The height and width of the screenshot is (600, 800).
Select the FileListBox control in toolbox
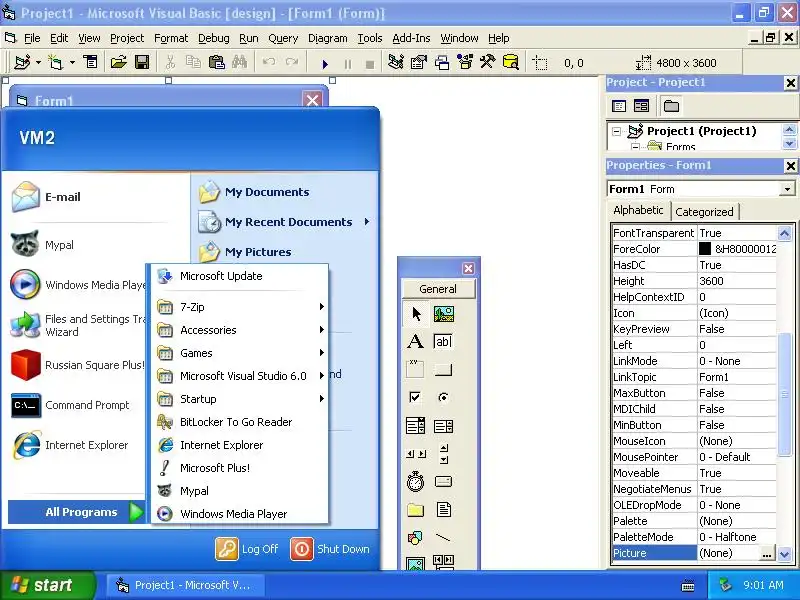[x=443, y=510]
